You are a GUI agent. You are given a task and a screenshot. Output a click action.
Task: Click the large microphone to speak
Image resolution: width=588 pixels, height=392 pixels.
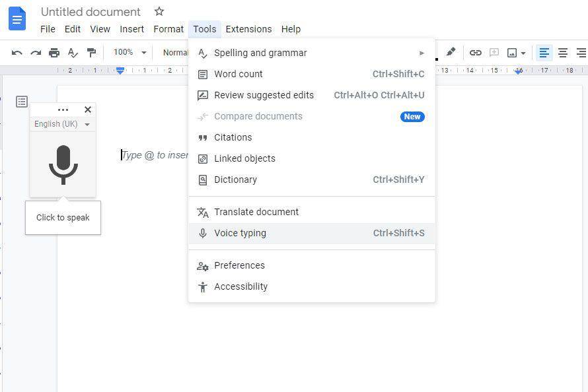point(63,165)
